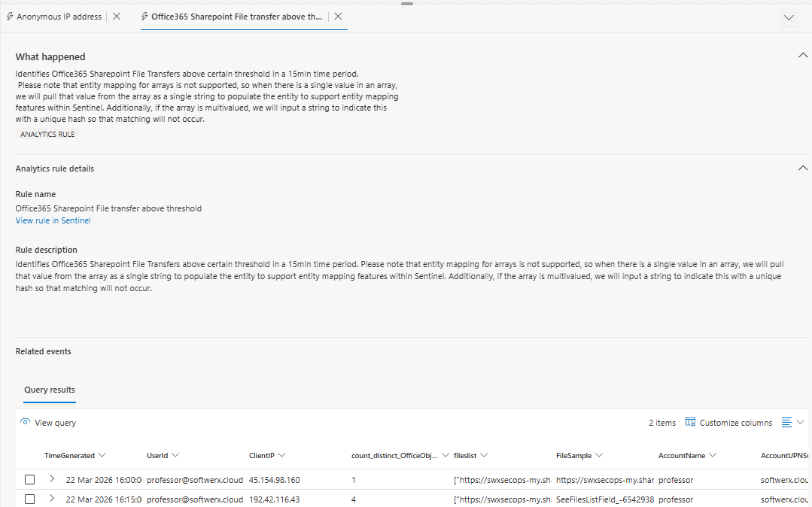Click the panel drag handle at top

pos(407,4)
